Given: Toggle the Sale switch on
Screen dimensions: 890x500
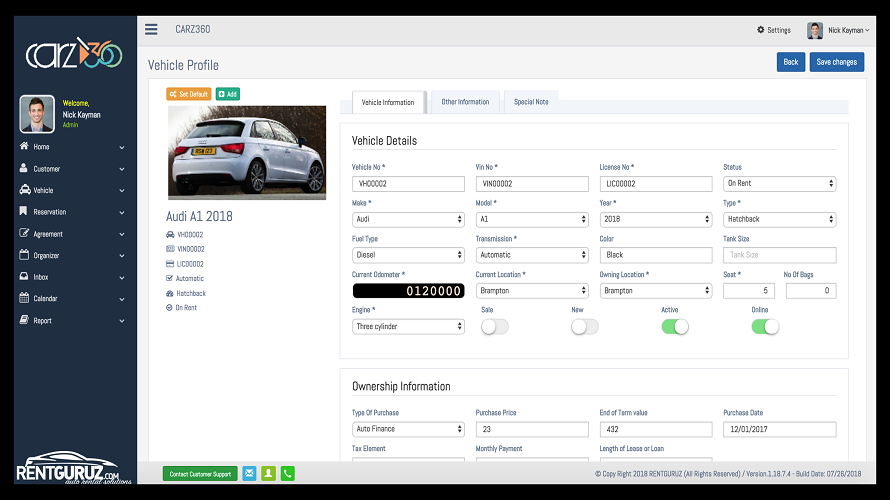Looking at the screenshot, I should [494, 327].
